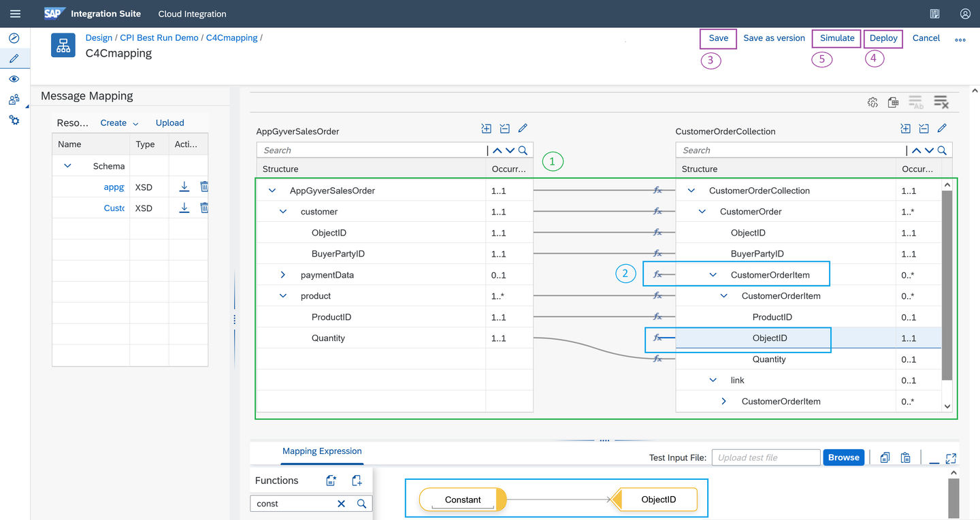980x520 pixels.
Task: Delete the Cust XSD schema file
Action: pos(204,208)
